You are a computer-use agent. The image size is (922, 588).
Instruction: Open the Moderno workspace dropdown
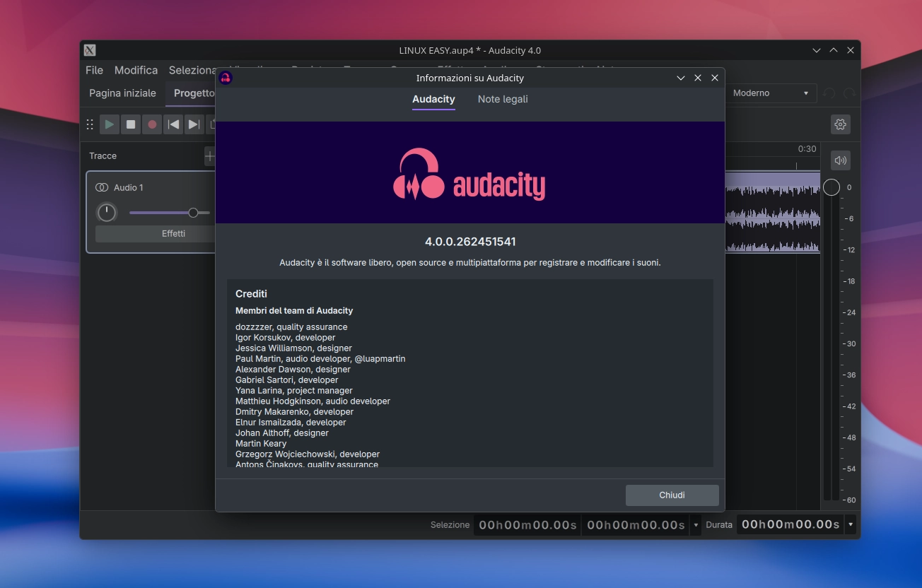coord(771,93)
